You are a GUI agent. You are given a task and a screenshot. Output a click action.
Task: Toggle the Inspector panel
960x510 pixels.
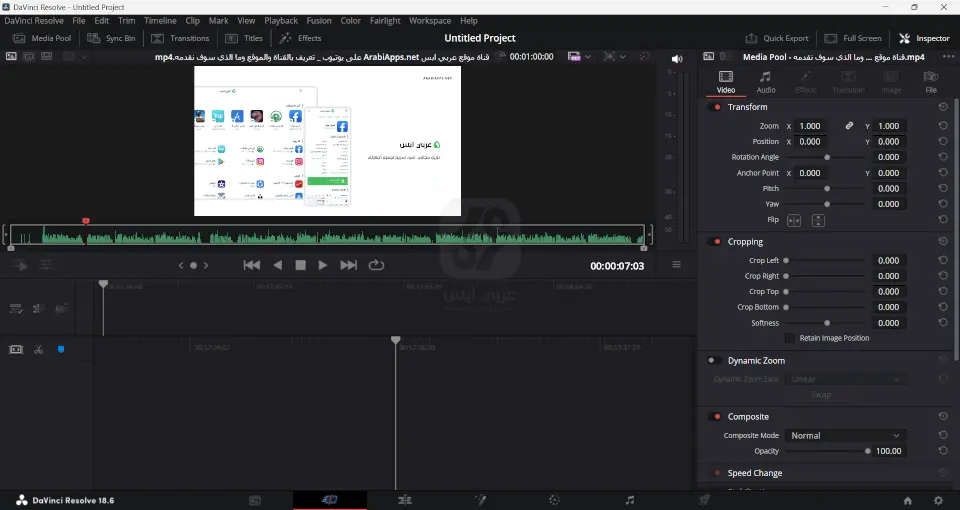click(x=924, y=38)
